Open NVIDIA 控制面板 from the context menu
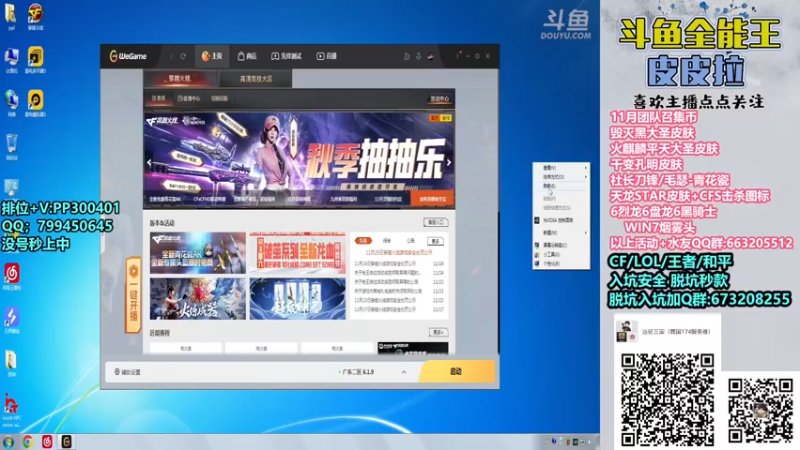Screen dimensions: 800x450 tap(561, 220)
